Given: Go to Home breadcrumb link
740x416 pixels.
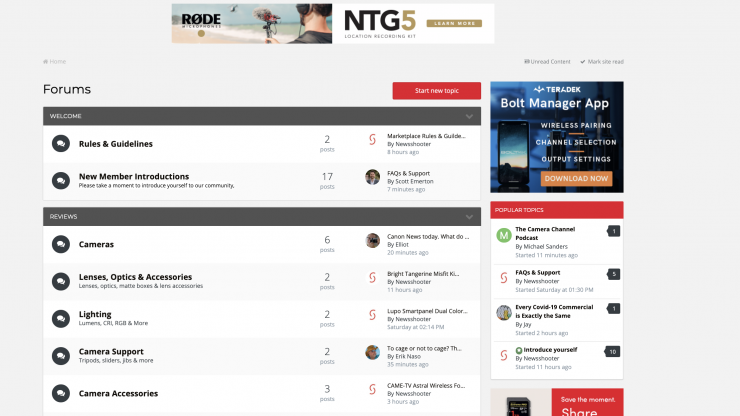Looking at the screenshot, I should click(57, 62).
